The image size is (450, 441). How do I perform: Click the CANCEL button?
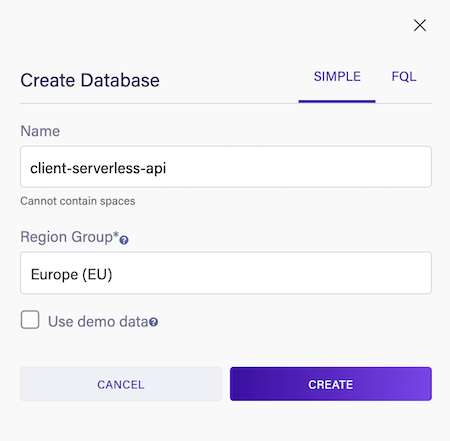tap(121, 384)
